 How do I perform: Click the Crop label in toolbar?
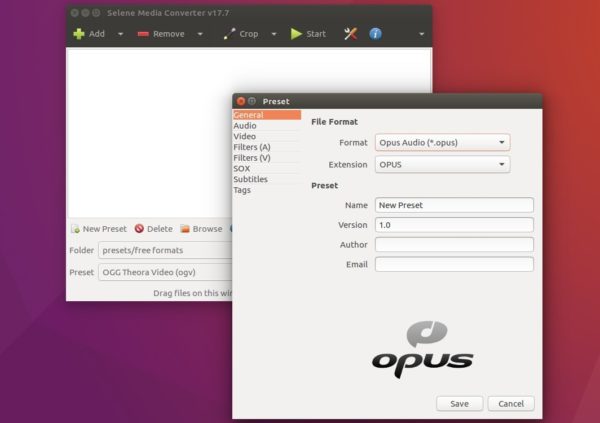coord(249,34)
